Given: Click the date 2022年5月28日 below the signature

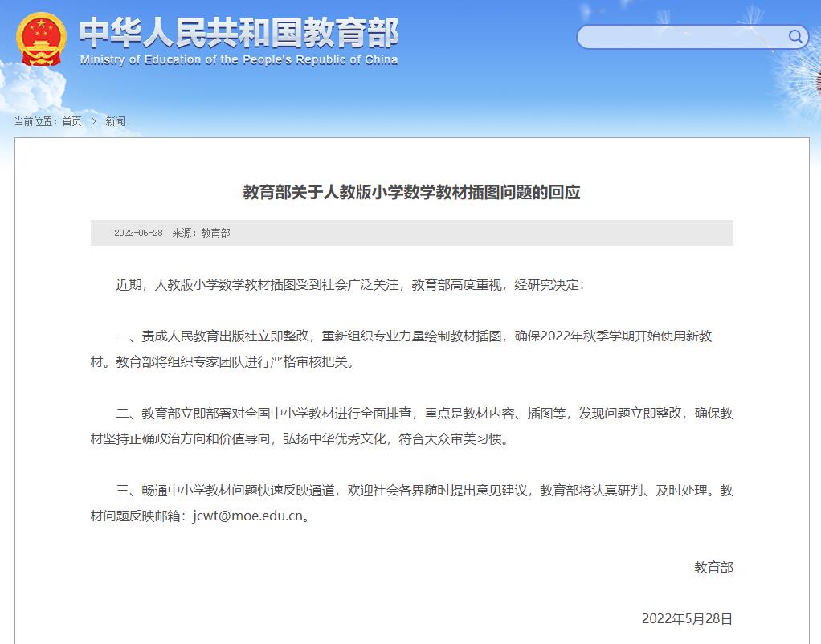Looking at the screenshot, I should [688, 619].
